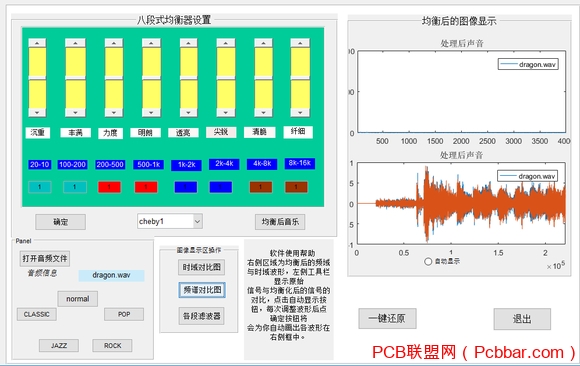Click the 1k-2k band slider thumb

[x=189, y=78]
